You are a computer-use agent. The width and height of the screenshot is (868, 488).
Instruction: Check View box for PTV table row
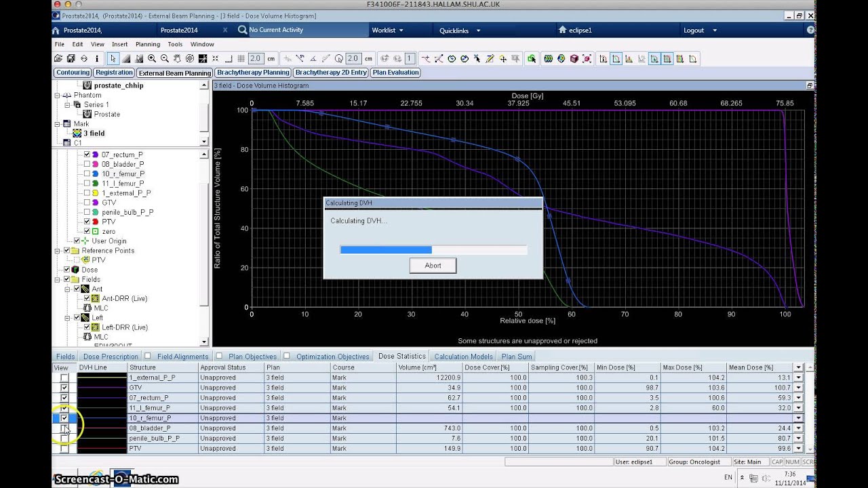pos(64,449)
